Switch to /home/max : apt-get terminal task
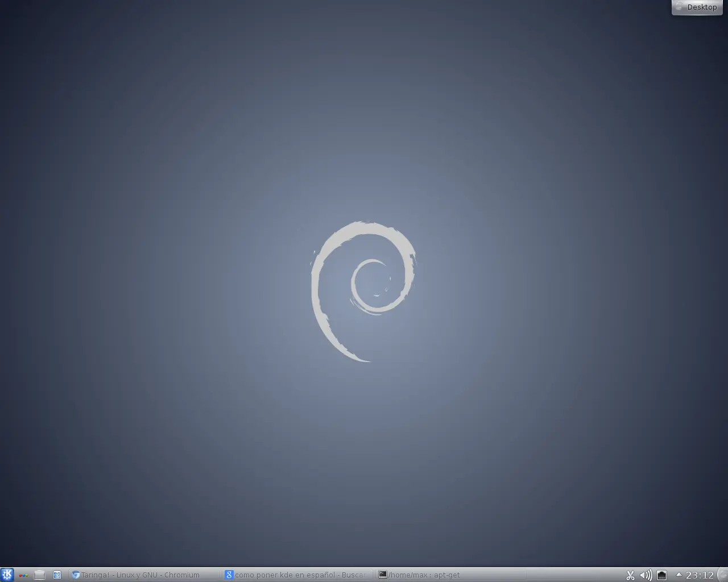 pyautogui.click(x=452, y=575)
